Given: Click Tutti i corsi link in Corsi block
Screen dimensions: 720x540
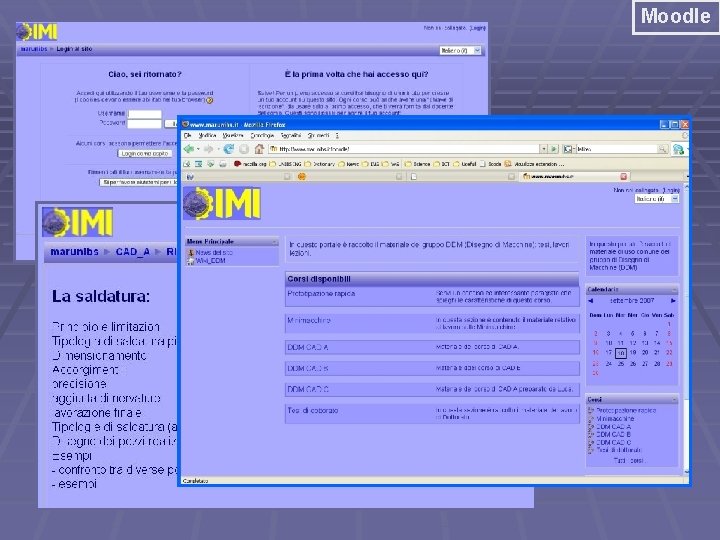Looking at the screenshot, I should point(629,460).
